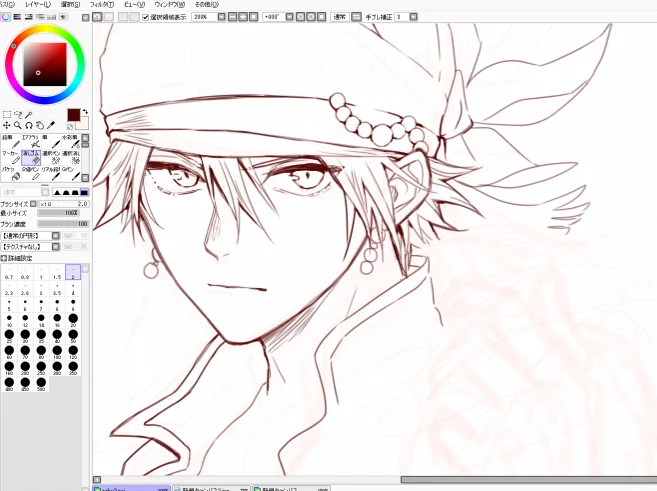Toggle the HSV slider panel
This screenshot has height=491, width=657.
(28, 17)
